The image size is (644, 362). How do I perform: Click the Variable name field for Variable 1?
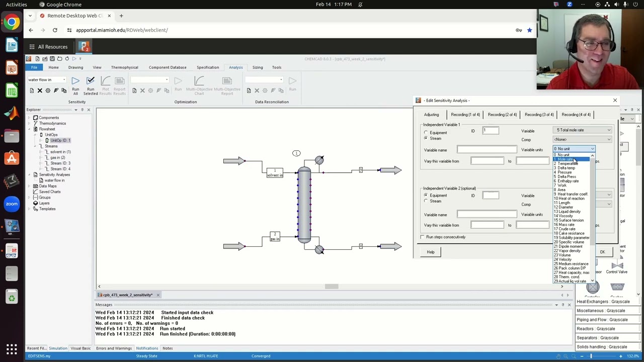coord(487,150)
